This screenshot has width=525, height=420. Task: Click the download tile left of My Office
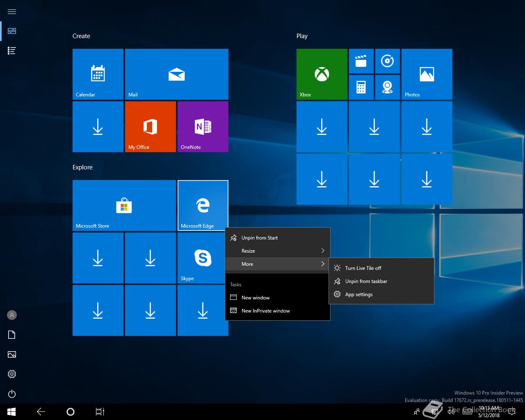(x=98, y=127)
